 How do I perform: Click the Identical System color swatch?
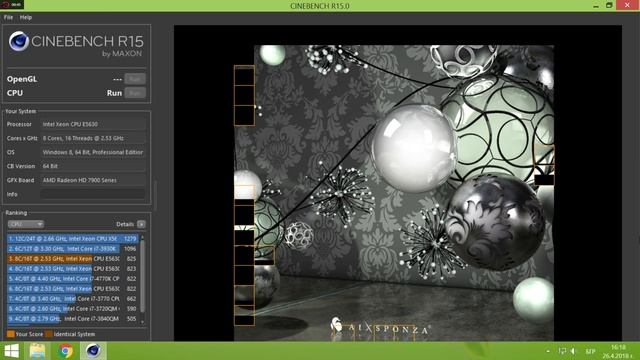coord(49,334)
